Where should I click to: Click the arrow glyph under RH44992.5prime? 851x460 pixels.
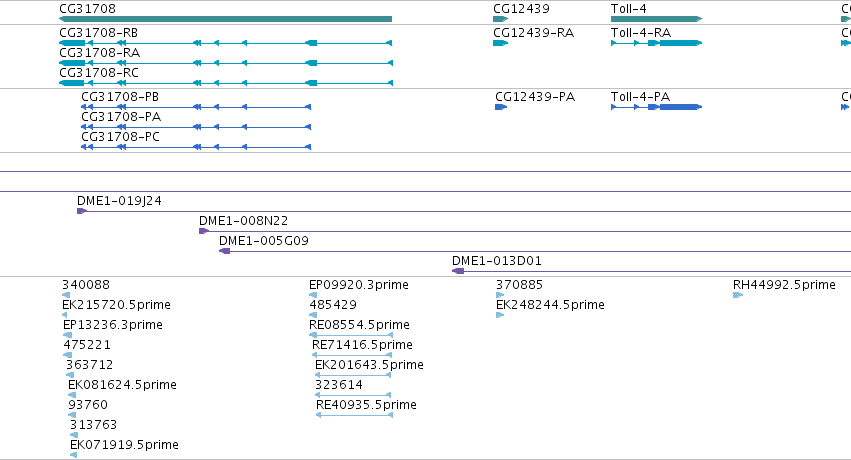[x=738, y=295]
